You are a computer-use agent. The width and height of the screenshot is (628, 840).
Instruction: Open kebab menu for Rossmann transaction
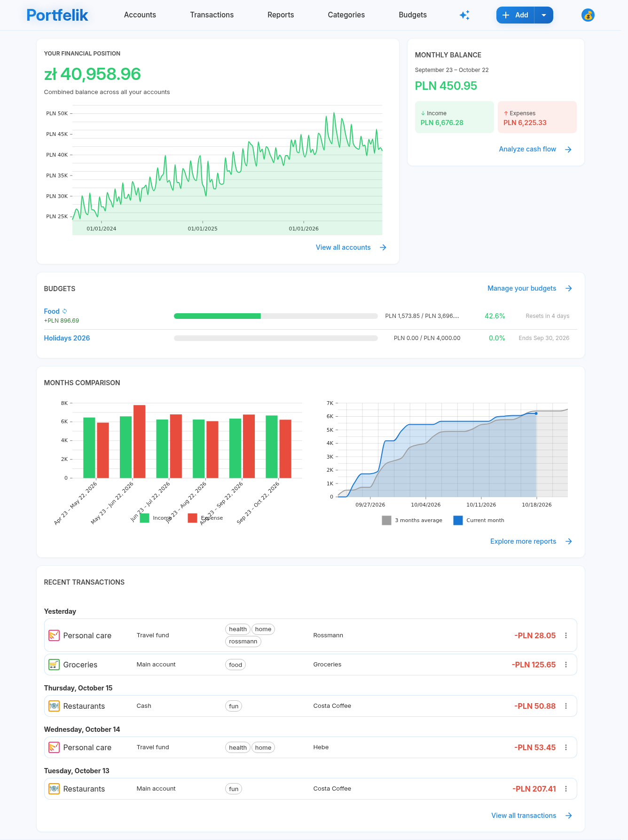click(x=566, y=635)
